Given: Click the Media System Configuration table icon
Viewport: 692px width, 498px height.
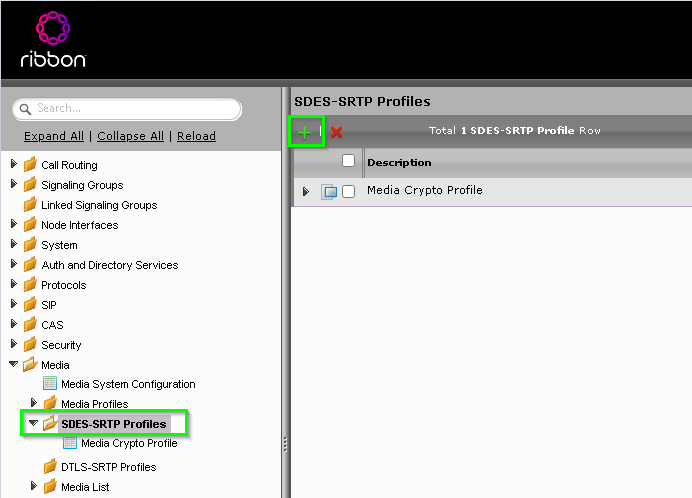Looking at the screenshot, I should click(x=50, y=383).
